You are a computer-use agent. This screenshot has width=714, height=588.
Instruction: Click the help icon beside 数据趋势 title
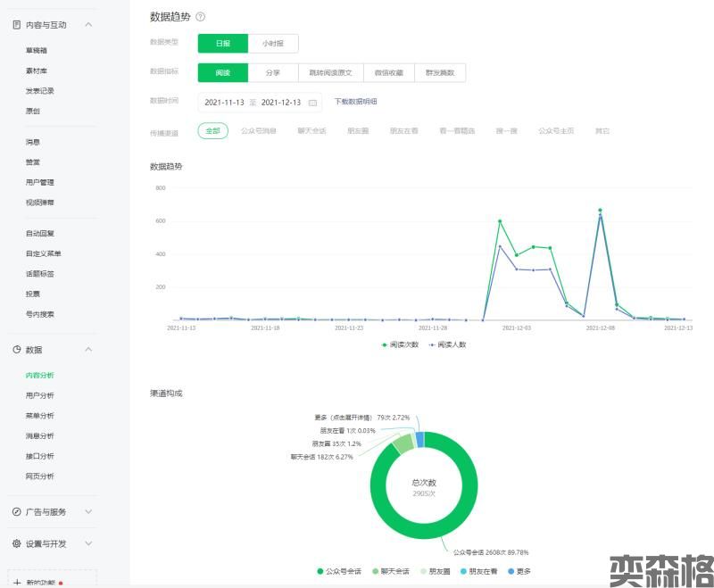[x=200, y=17]
